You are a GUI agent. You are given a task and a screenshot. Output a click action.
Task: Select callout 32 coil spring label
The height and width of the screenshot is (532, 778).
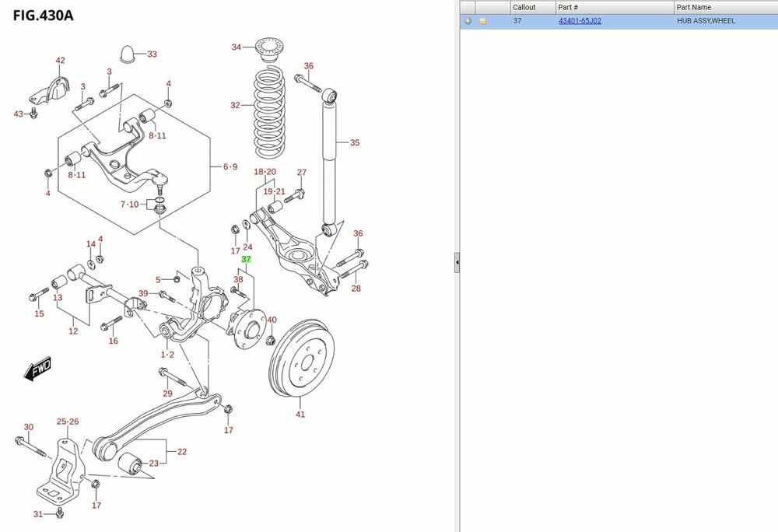[235, 105]
